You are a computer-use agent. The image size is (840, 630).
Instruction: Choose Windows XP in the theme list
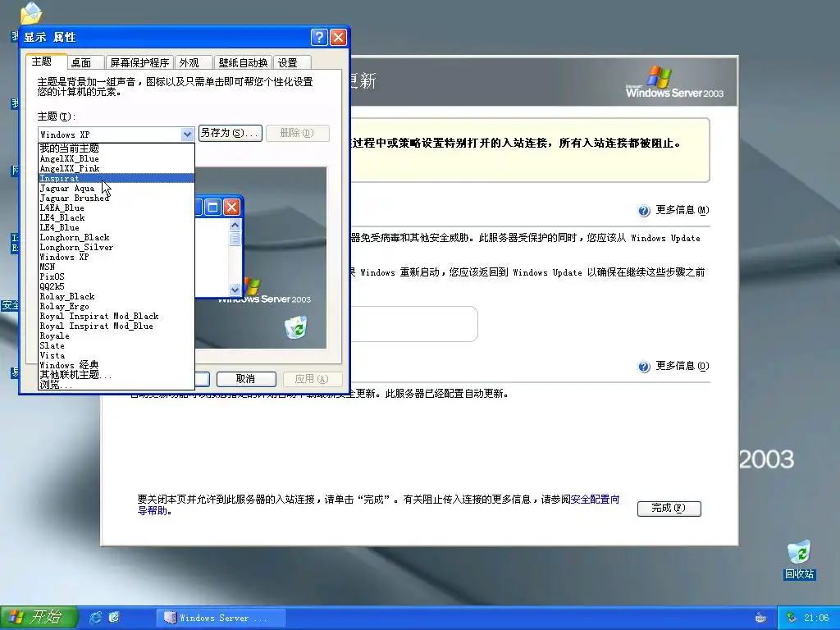[116, 257]
